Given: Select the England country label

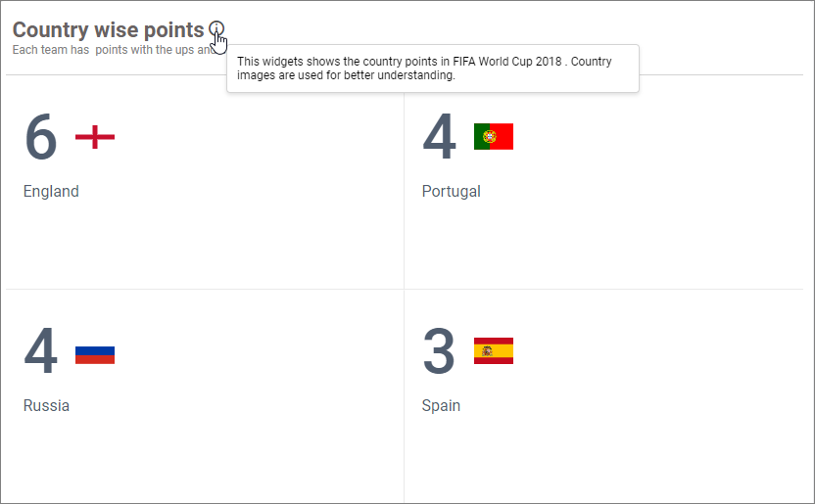Looking at the screenshot, I should click(51, 192).
